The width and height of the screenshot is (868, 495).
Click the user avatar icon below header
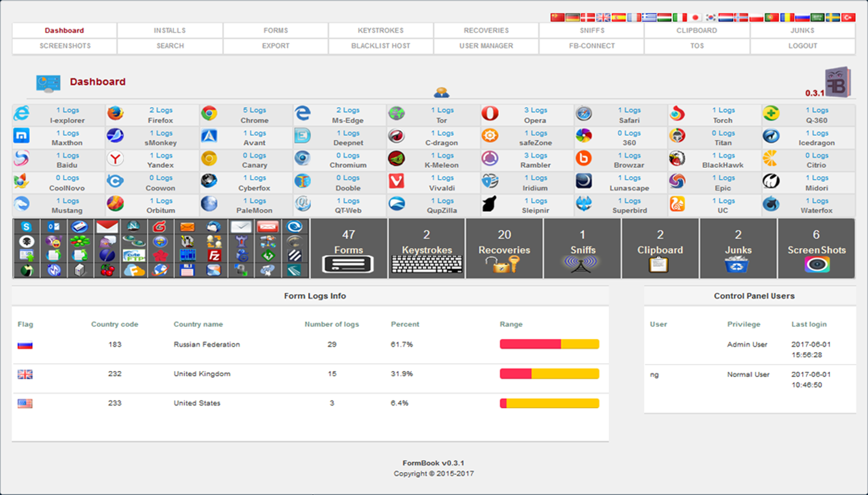(441, 92)
